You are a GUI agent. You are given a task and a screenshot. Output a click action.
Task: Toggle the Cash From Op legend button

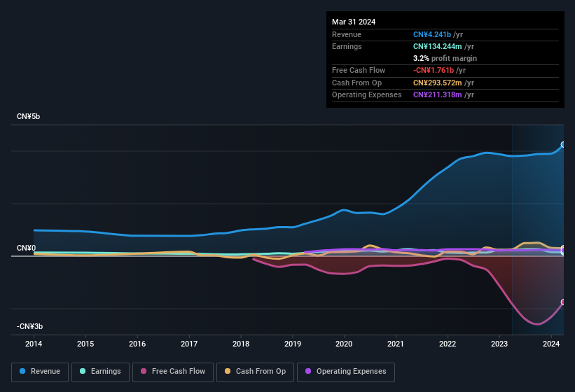(255, 372)
